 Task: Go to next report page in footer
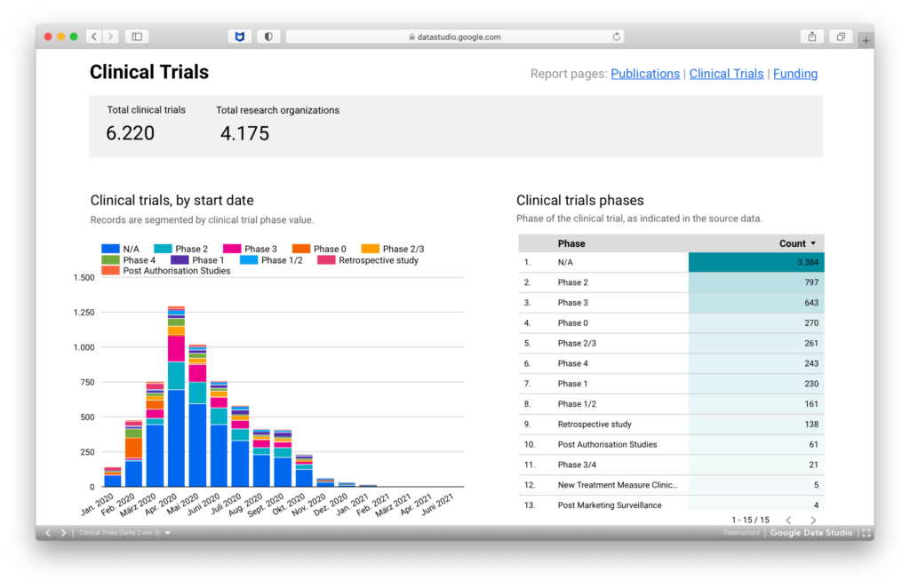tap(63, 532)
